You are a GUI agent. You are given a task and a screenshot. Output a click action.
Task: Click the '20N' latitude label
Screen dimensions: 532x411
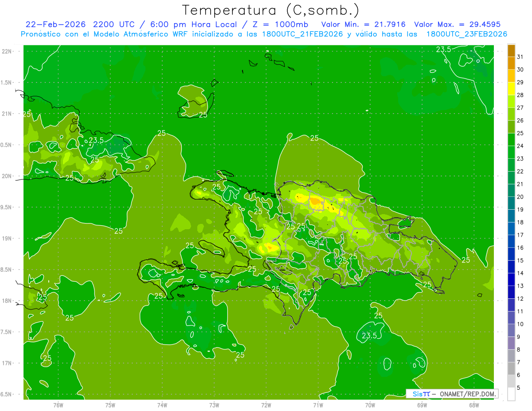[7, 176]
